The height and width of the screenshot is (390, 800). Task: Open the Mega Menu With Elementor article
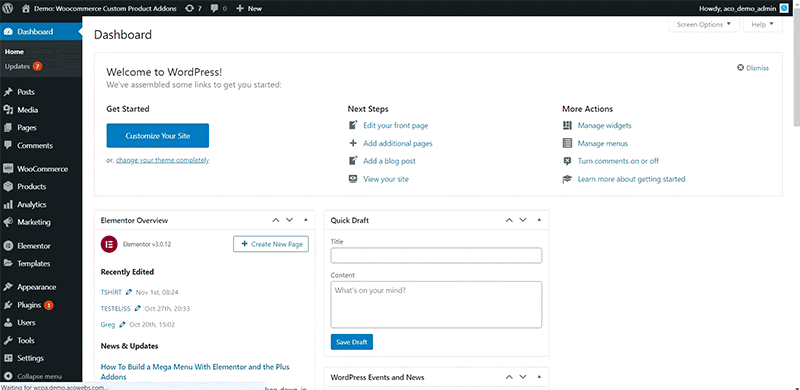point(195,372)
